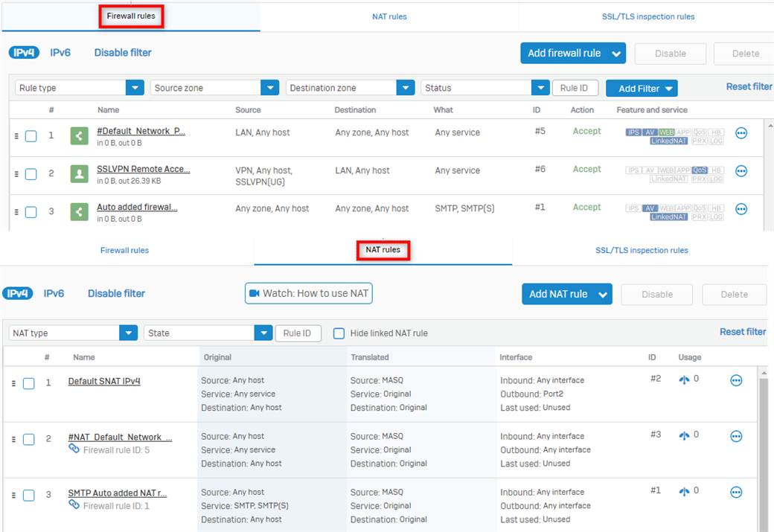Open Firewall rules tab in lower panel

point(124,251)
